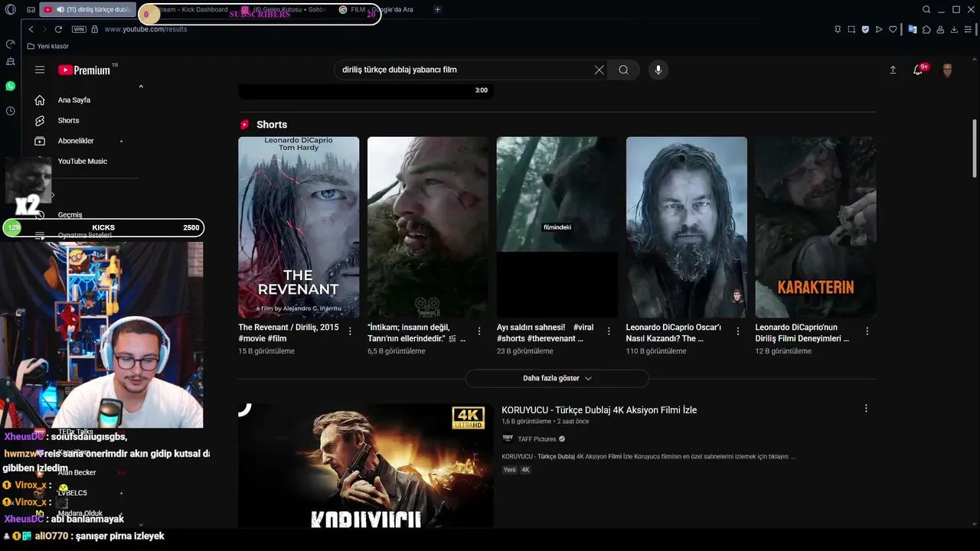Toggle the VPN badge in address bar
Image resolution: width=980 pixels, height=551 pixels.
pos(79,29)
